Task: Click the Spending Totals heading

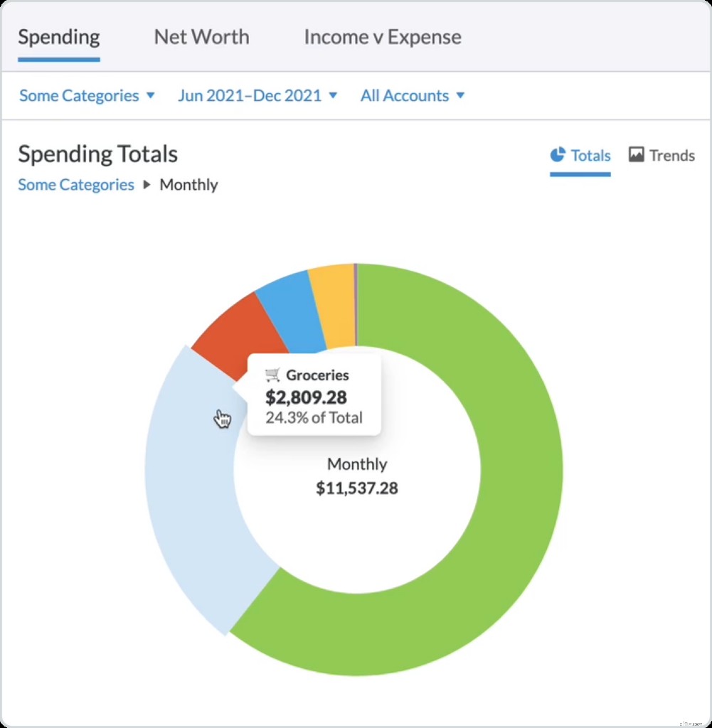Action: tap(97, 154)
